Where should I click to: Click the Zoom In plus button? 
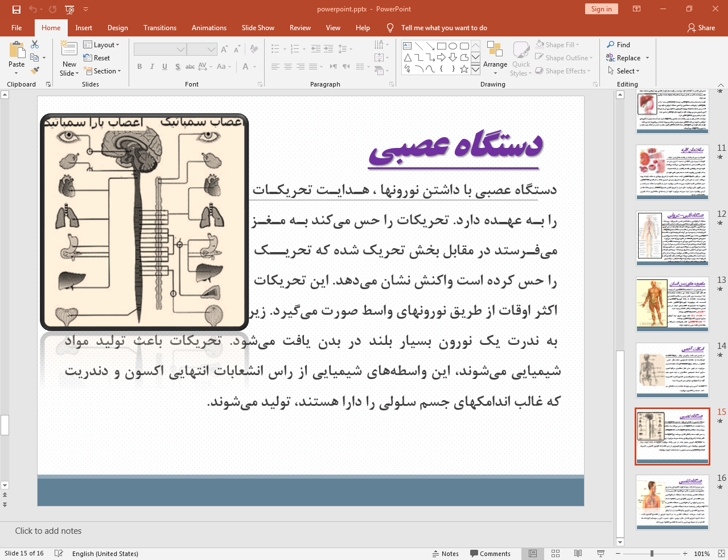point(685,553)
